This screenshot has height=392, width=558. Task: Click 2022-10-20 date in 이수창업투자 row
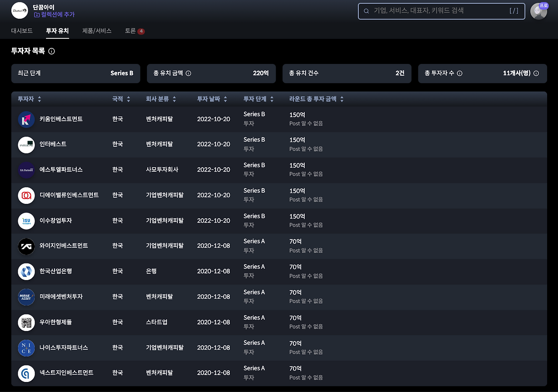214,220
